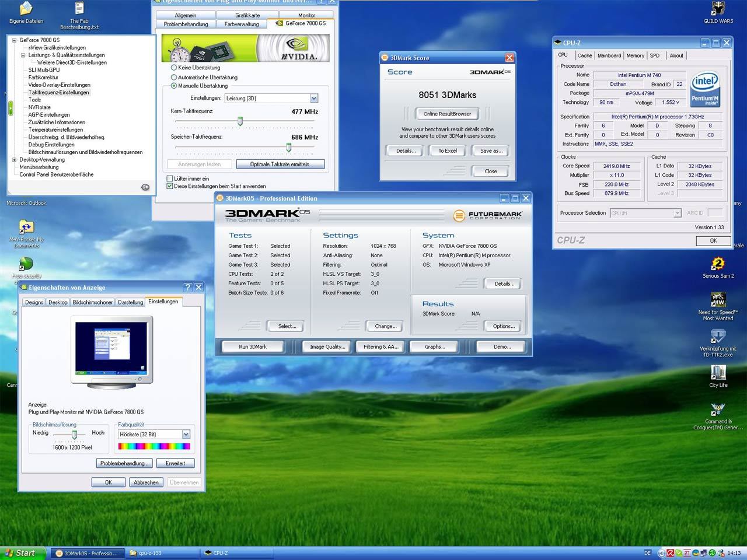Switch to CPU-Z taskbar button
Viewport: 747px width, 560px height.
click(236, 553)
